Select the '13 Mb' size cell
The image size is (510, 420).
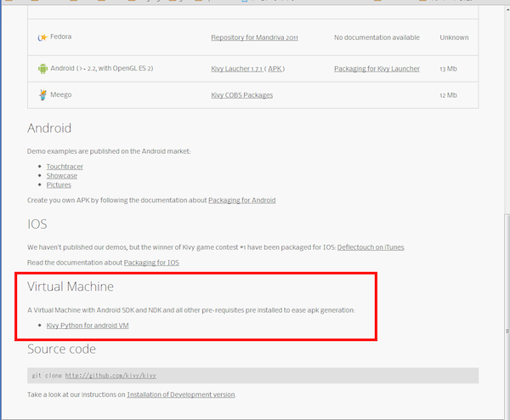coord(448,69)
